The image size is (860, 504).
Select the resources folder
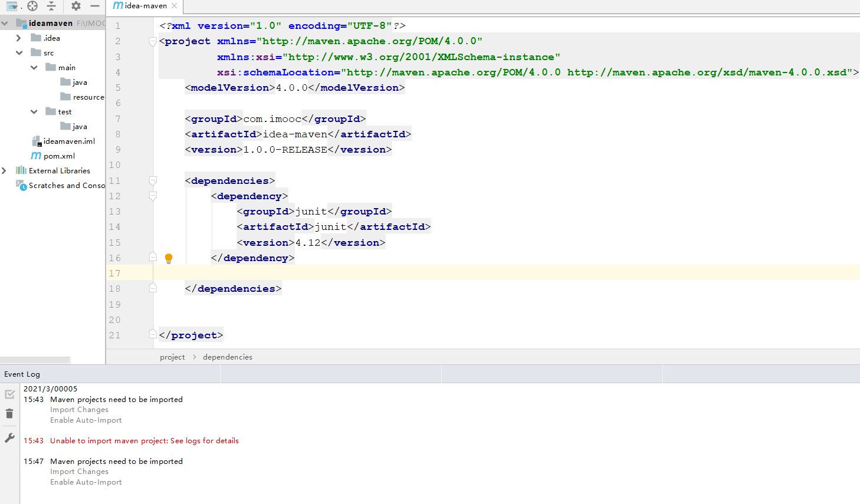point(83,97)
